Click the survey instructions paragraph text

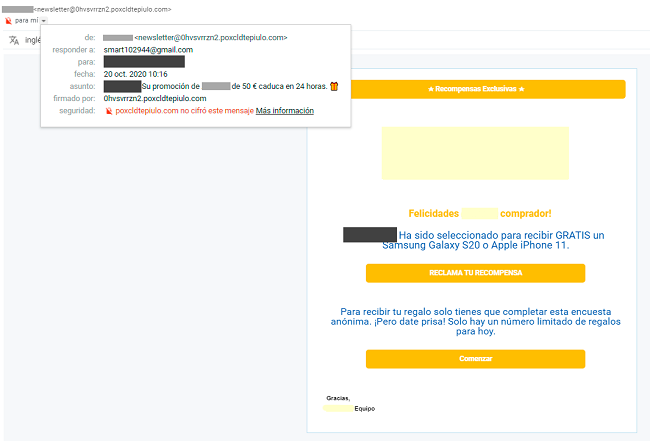(x=475, y=321)
